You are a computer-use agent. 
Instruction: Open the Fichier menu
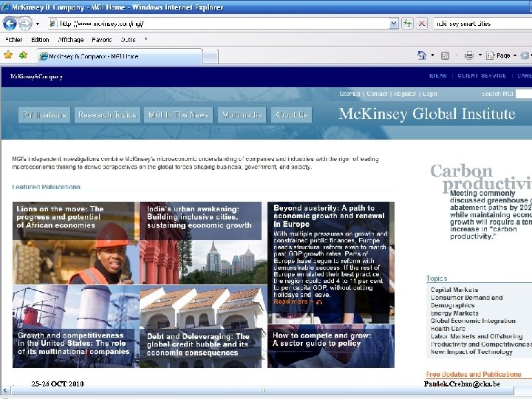pos(14,40)
